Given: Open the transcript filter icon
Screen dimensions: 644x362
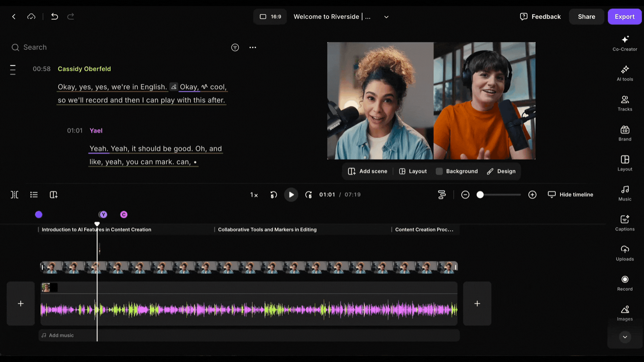Looking at the screenshot, I should pyautogui.click(x=235, y=48).
